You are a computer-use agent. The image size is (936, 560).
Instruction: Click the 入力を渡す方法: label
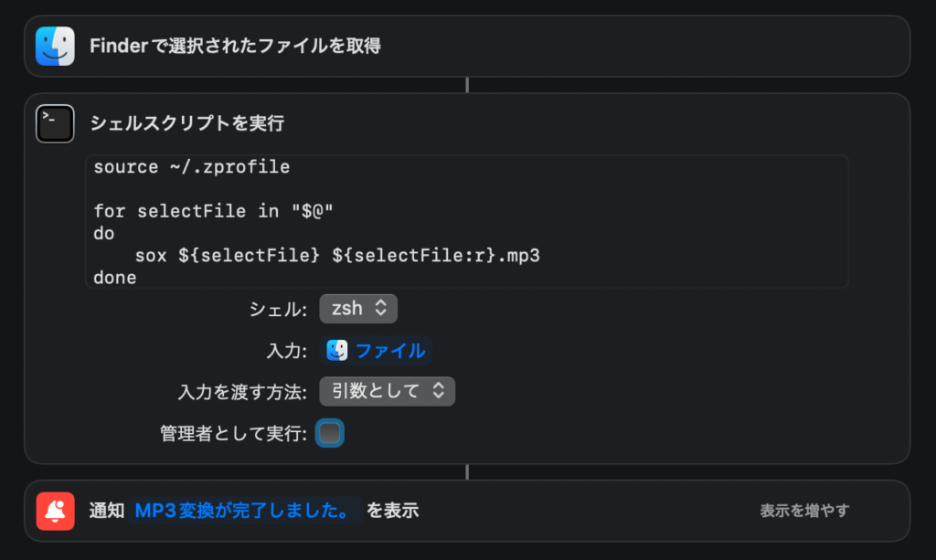tap(242, 392)
